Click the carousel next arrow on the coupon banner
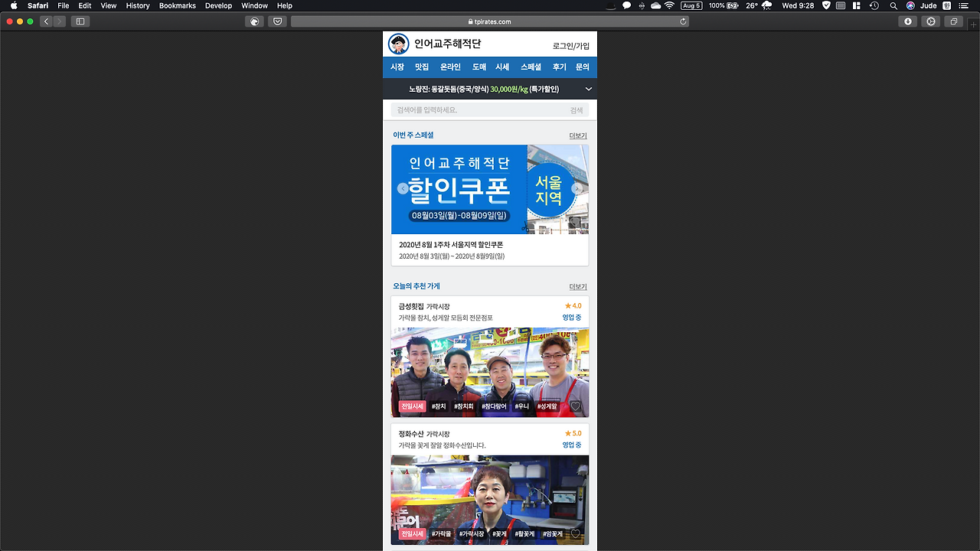Image resolution: width=980 pixels, height=551 pixels. coord(577,188)
